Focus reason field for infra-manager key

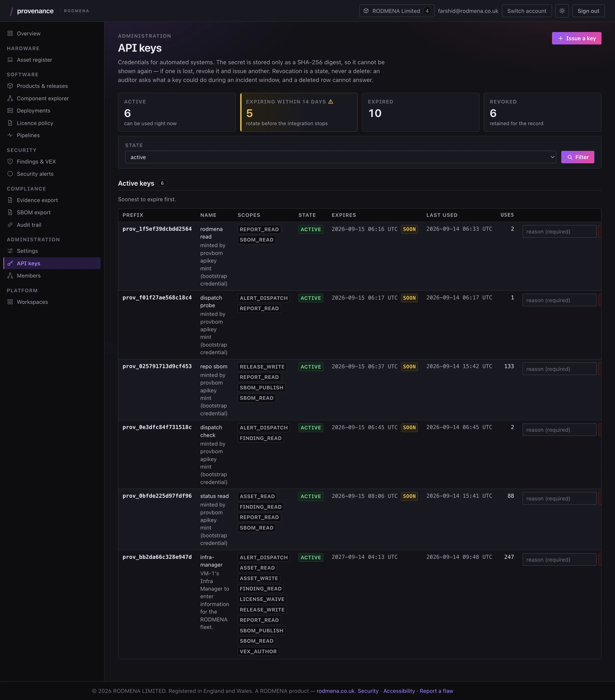[x=559, y=560]
